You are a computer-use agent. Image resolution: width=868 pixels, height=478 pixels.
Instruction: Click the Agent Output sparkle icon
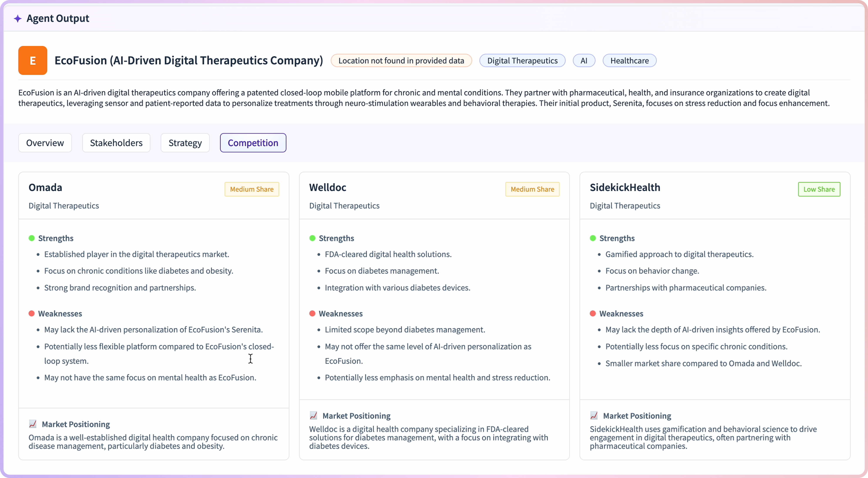tap(18, 18)
